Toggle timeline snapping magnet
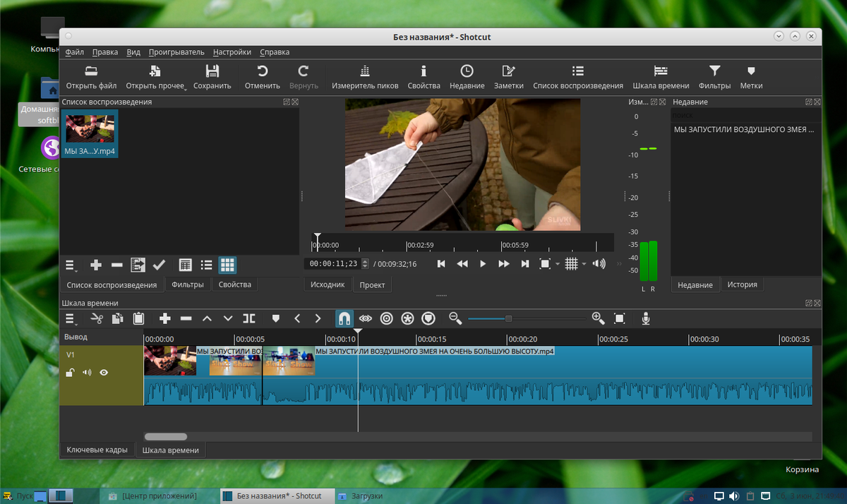The width and height of the screenshot is (847, 504). 344,318
